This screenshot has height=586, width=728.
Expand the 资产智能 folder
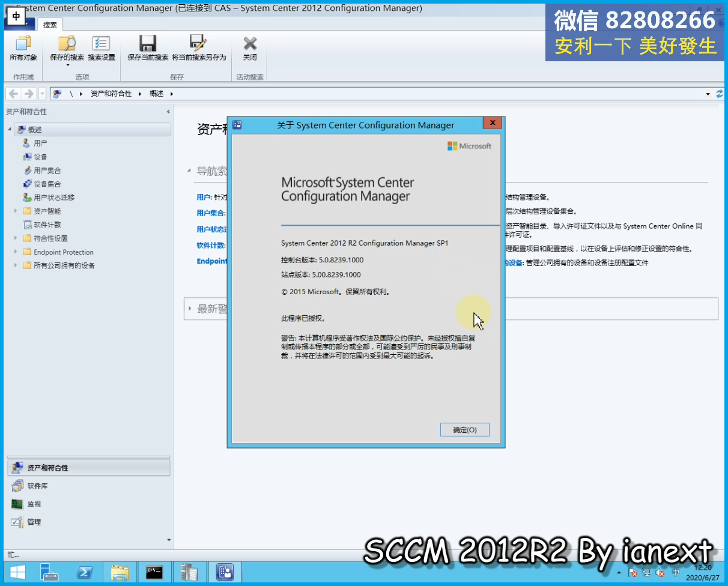(x=16, y=211)
